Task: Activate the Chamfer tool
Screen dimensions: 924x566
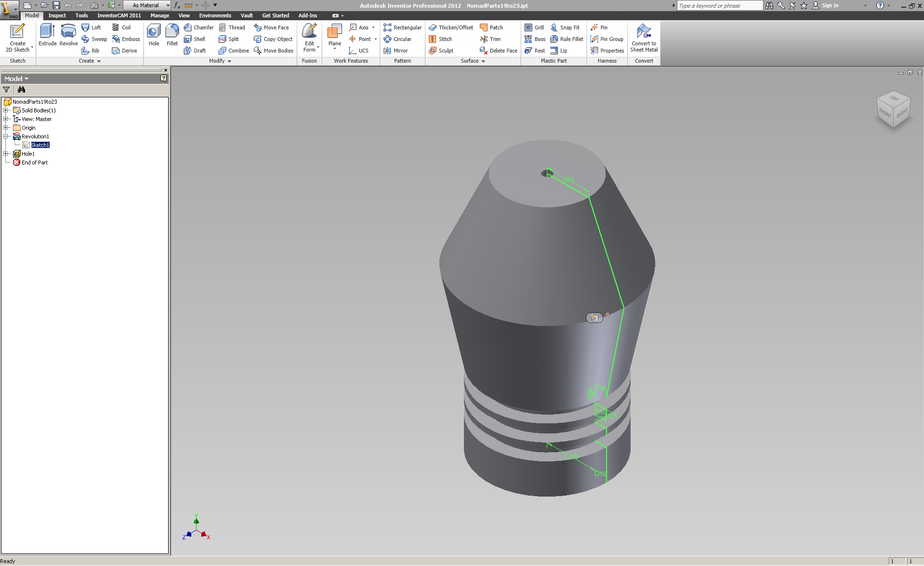Action: click(x=198, y=27)
